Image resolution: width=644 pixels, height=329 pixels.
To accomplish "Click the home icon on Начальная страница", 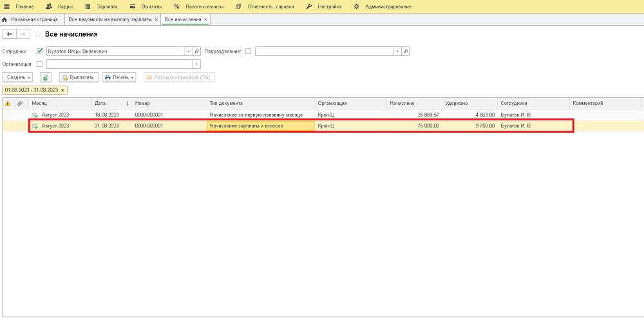I will pos(5,20).
